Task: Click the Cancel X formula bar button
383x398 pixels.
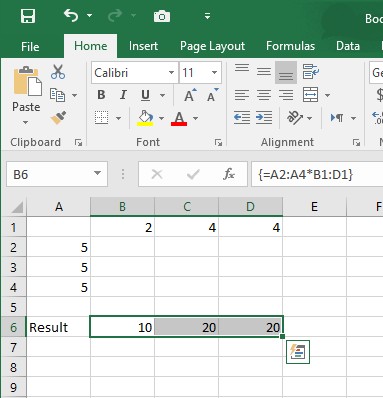Action: click(x=157, y=174)
